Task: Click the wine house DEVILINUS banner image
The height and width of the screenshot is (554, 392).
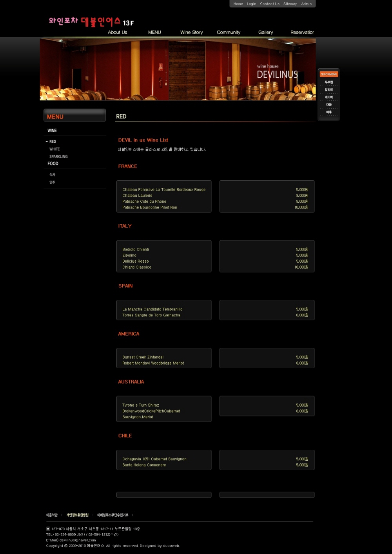Action: (x=178, y=69)
